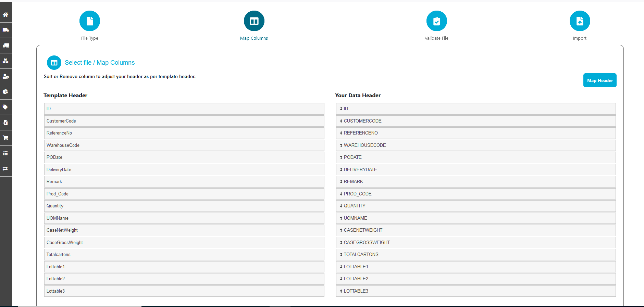Image resolution: width=644 pixels, height=307 pixels.
Task: Go to the File Type step
Action: tap(90, 21)
